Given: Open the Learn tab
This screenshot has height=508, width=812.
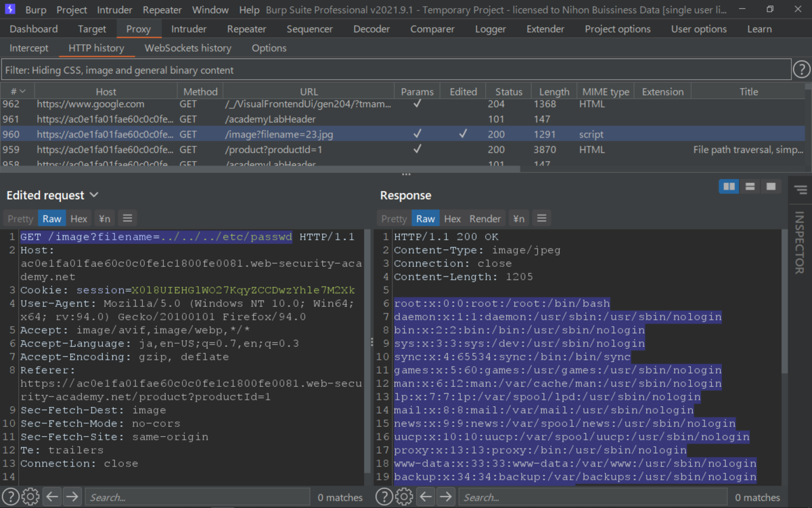Looking at the screenshot, I should pyautogui.click(x=759, y=29).
